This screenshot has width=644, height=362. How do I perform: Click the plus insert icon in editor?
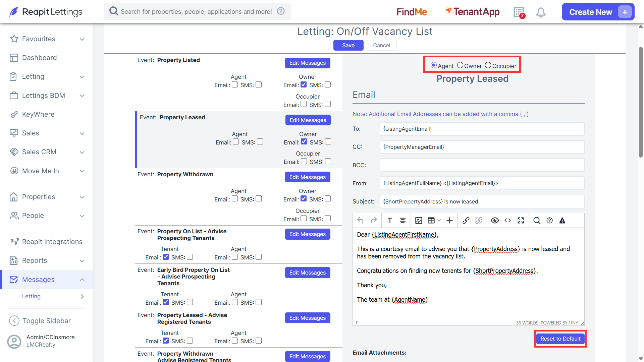pyautogui.click(x=450, y=221)
